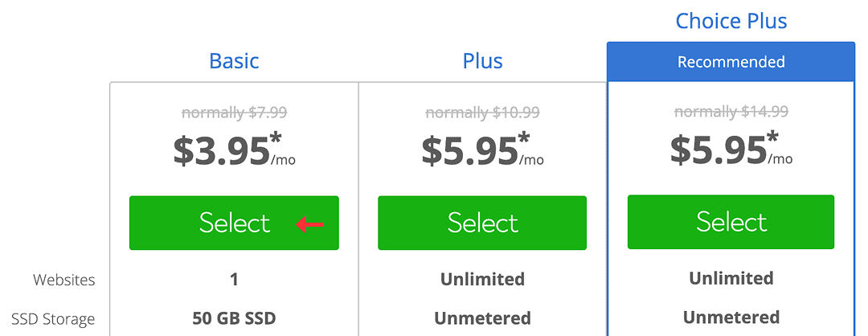This screenshot has height=336, width=868.
Task: Select the Choice Plus hosting plan
Action: [x=731, y=222]
